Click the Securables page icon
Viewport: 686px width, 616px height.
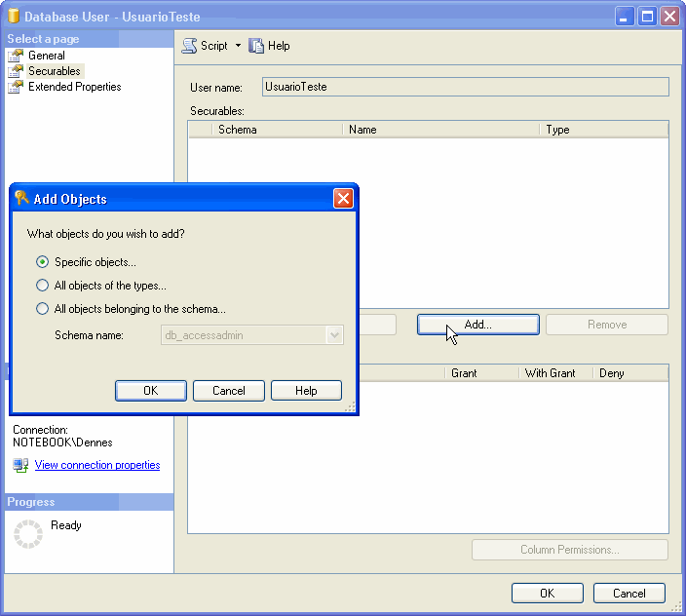(x=16, y=71)
